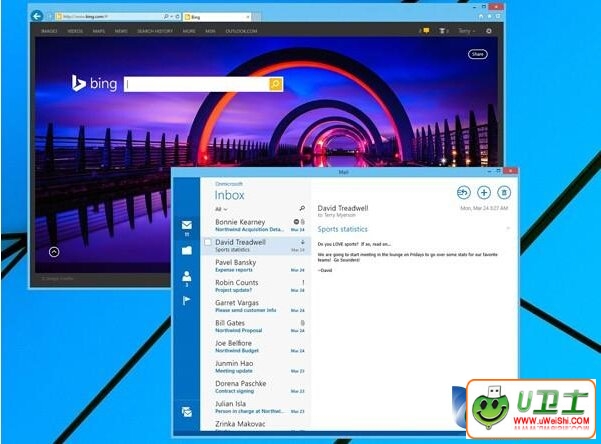The width and height of the screenshot is (601, 444).
Task: Expand the All filter dropdown in Inbox
Action: [221, 209]
